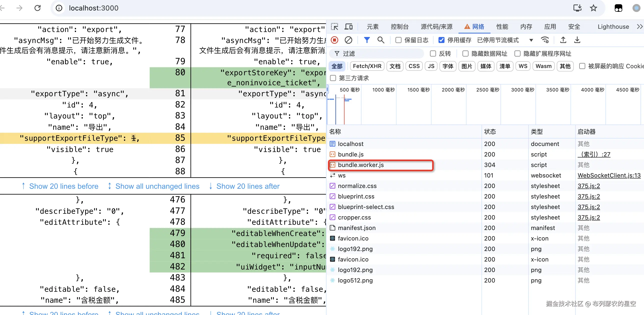The width and height of the screenshot is (644, 315).
Task: Toggle the network filter funnel icon
Action: point(367,40)
